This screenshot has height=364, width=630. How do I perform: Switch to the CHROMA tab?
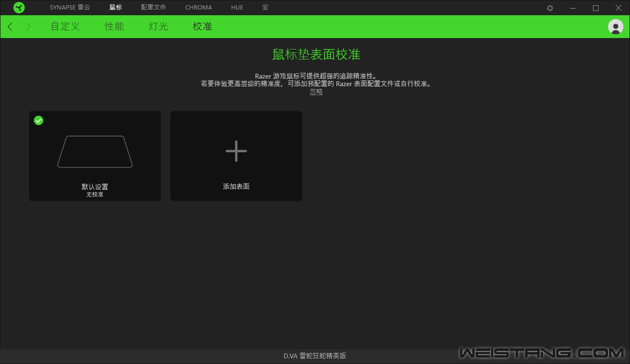tap(198, 8)
